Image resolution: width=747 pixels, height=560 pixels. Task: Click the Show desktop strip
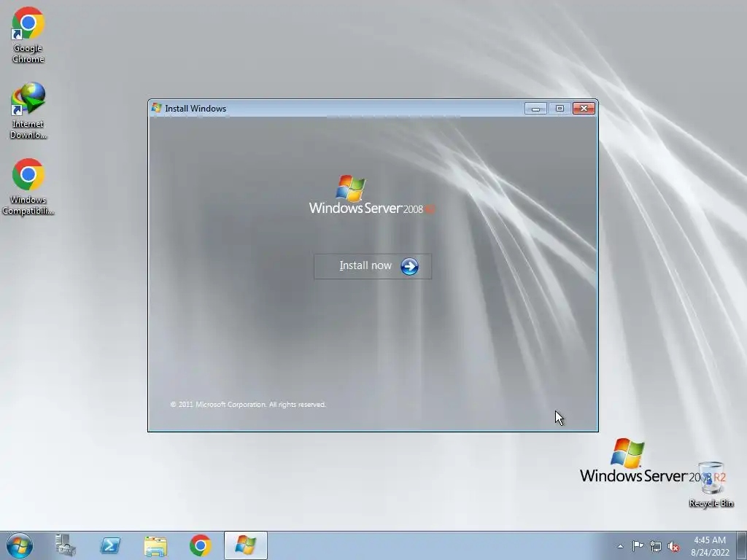click(742, 545)
